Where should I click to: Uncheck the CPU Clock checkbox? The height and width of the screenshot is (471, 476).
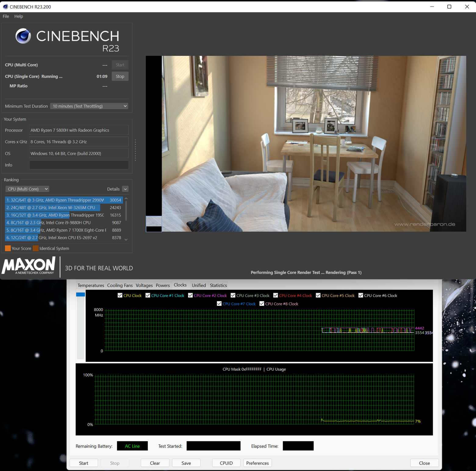point(120,295)
